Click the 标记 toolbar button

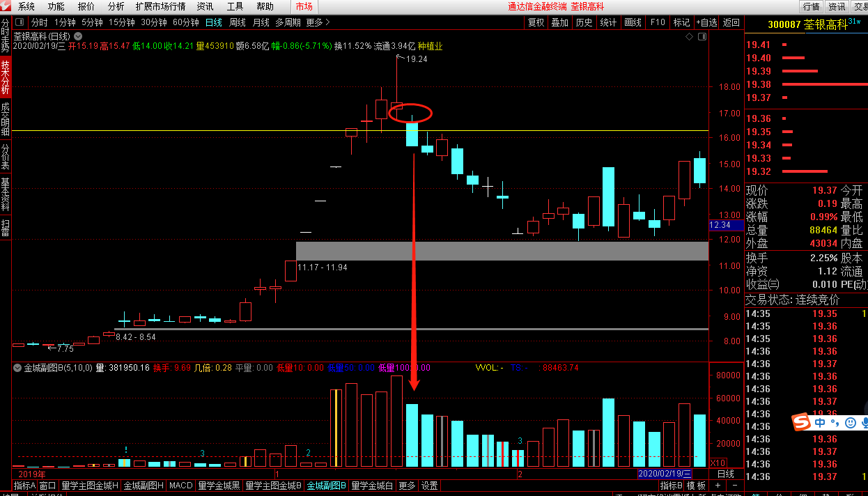pyautogui.click(x=681, y=22)
